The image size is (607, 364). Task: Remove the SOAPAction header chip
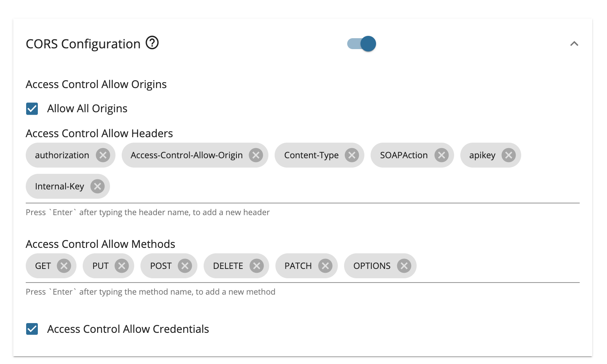tap(441, 155)
